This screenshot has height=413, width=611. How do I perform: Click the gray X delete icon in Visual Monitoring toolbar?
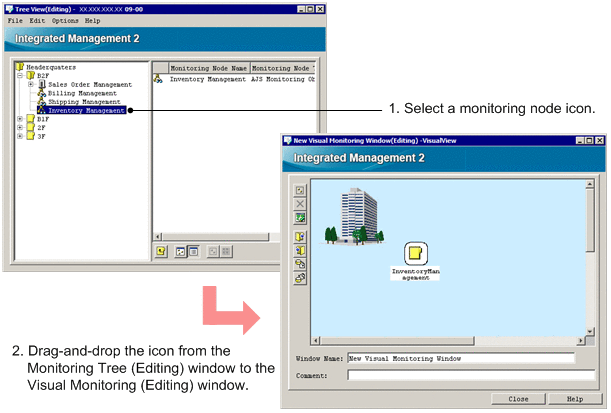(300, 204)
